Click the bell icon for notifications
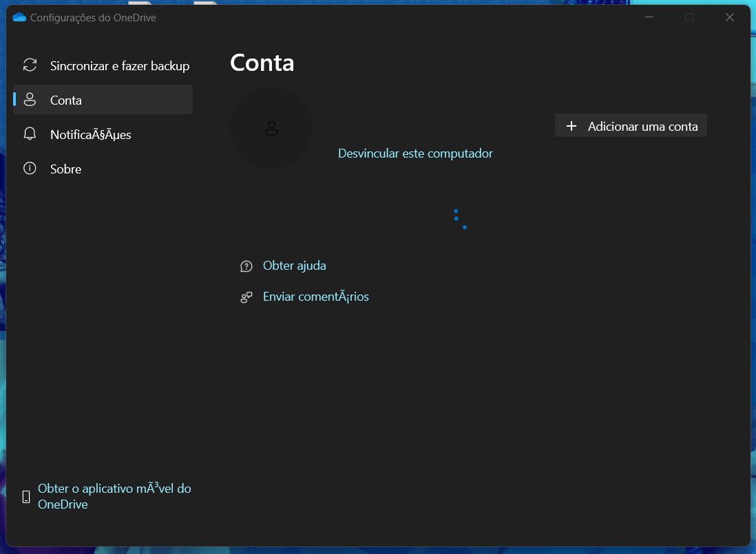756x554 pixels. point(30,134)
